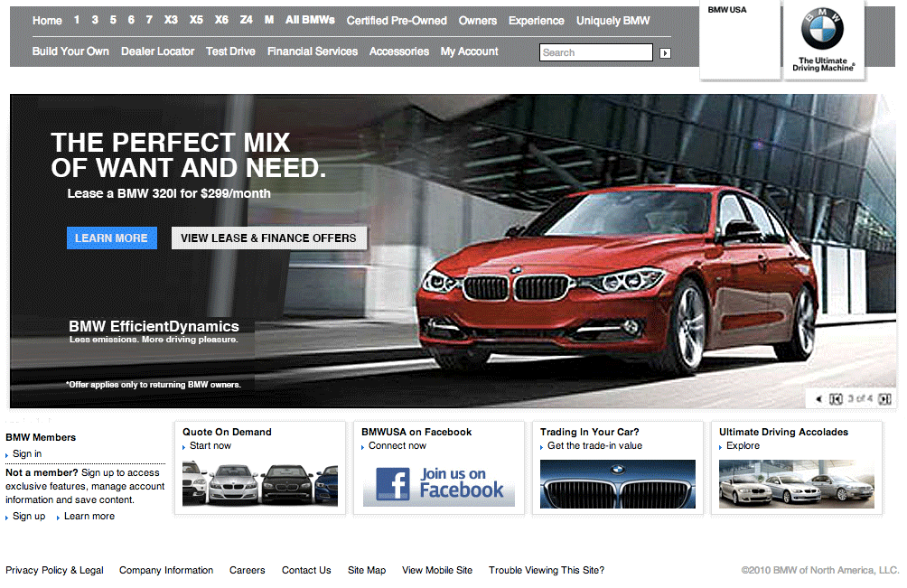
Task: Select the 1 Series nav item
Action: [77, 20]
